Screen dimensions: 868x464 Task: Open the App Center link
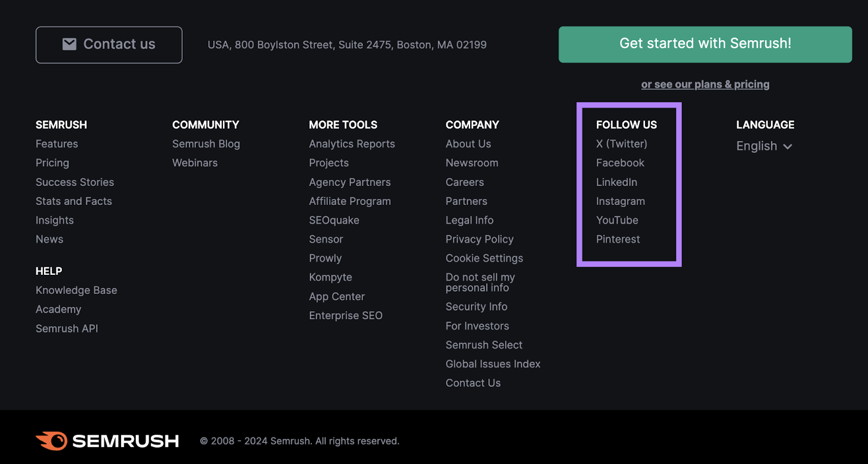pyautogui.click(x=337, y=297)
